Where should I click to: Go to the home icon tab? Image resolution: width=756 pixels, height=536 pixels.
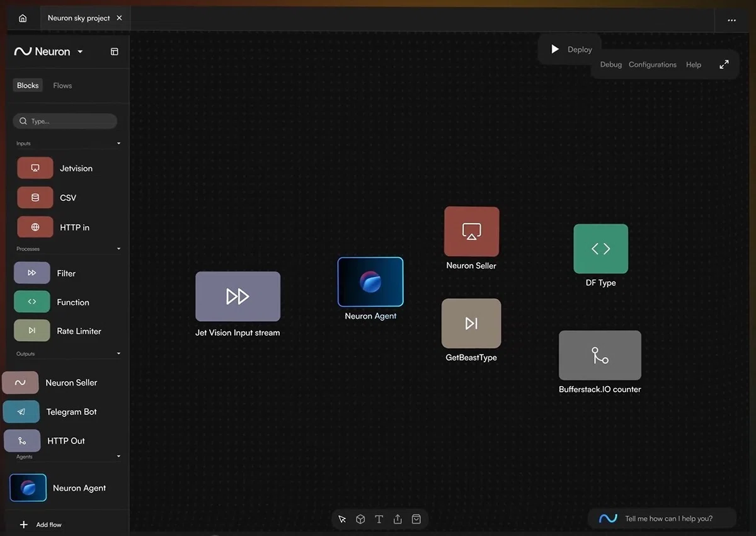(x=23, y=18)
